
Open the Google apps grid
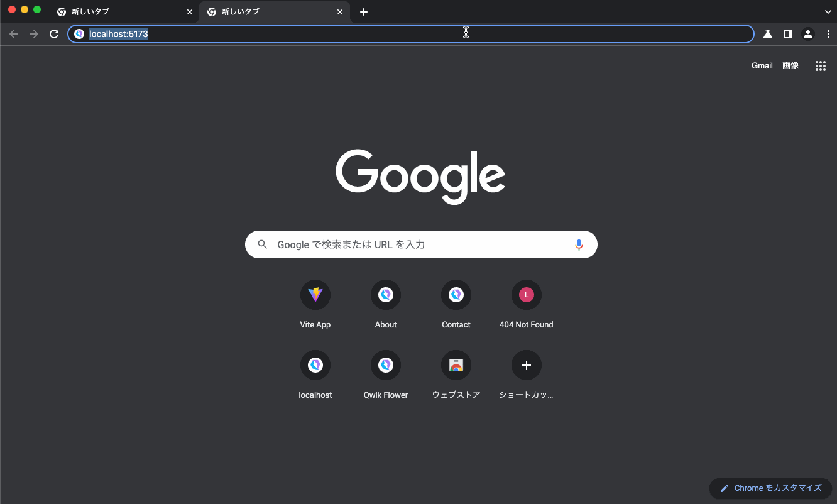tap(820, 66)
